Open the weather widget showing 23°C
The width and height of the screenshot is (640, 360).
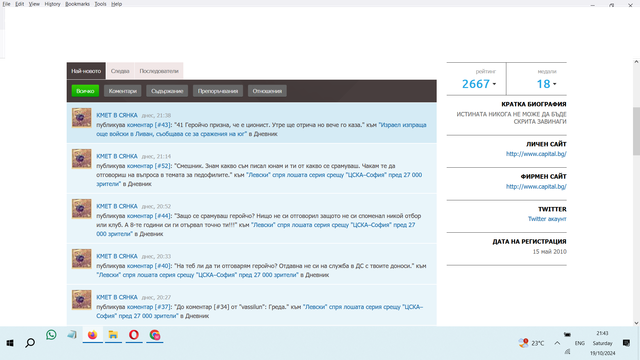[531, 343]
